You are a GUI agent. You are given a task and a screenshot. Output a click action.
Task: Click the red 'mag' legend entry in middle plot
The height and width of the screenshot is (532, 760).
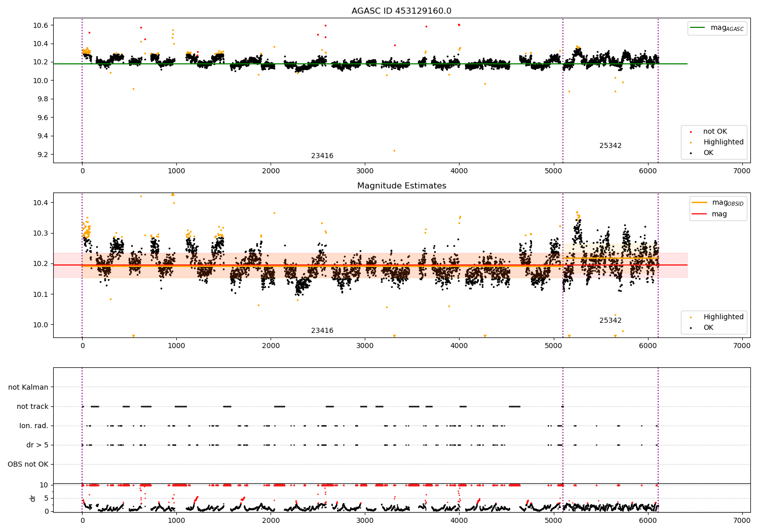click(709, 214)
